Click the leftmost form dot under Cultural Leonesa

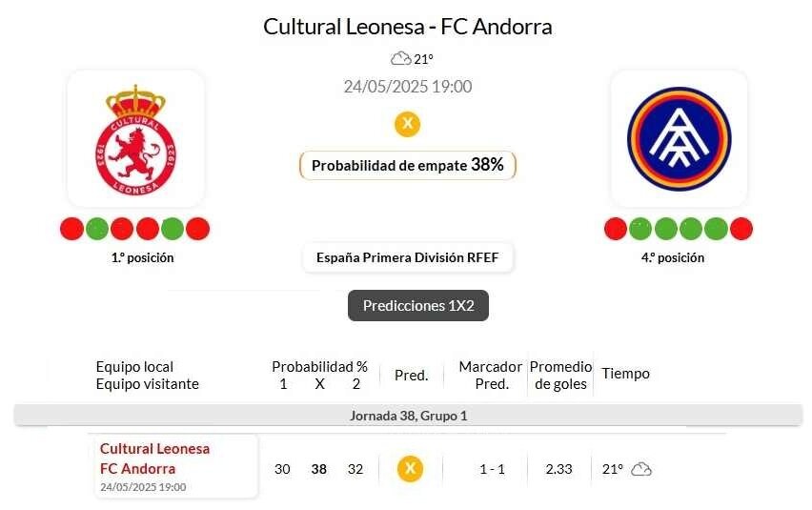pyautogui.click(x=71, y=229)
